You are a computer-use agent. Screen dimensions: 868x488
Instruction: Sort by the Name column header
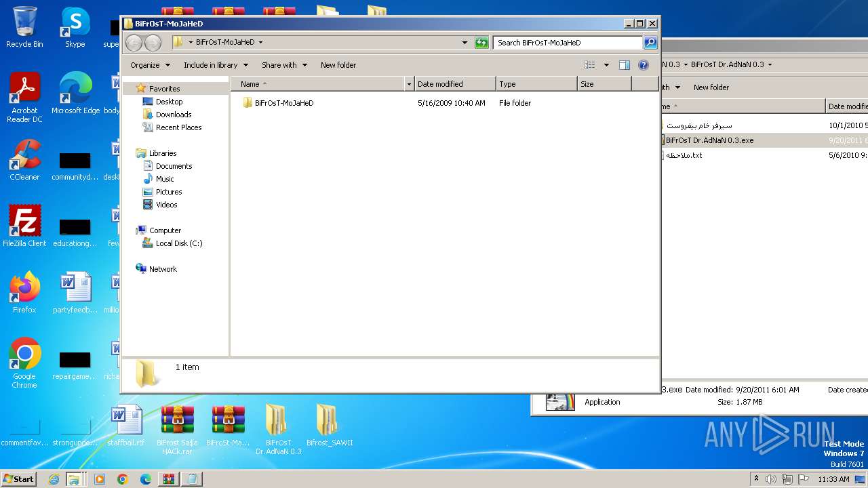[x=319, y=84]
